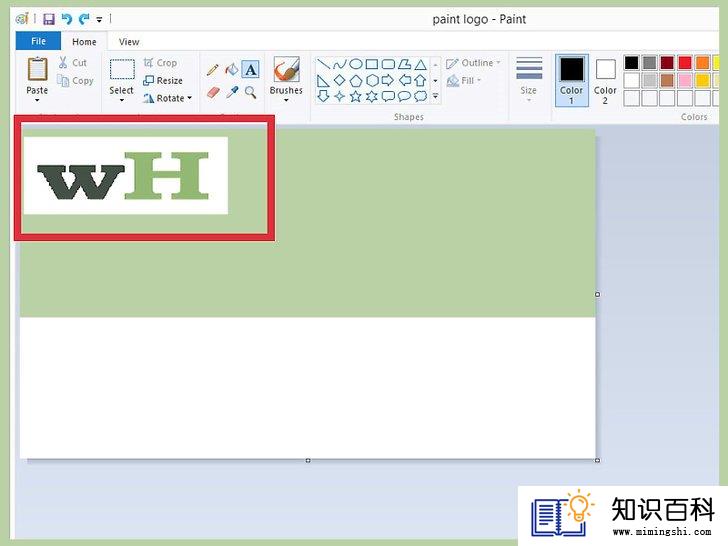
Task: Choose the Up arrow shape
Action: pos(421,81)
